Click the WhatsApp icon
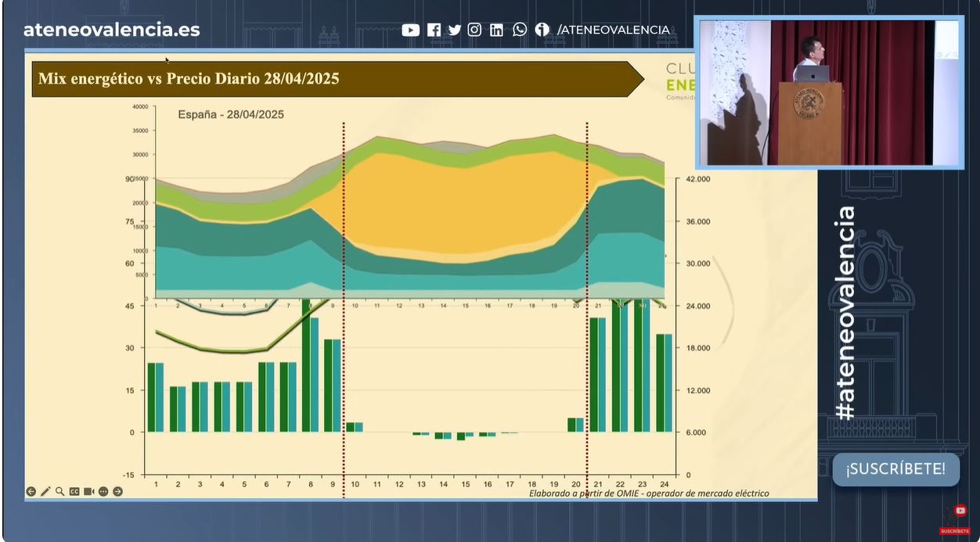980x542 pixels. pyautogui.click(x=520, y=30)
